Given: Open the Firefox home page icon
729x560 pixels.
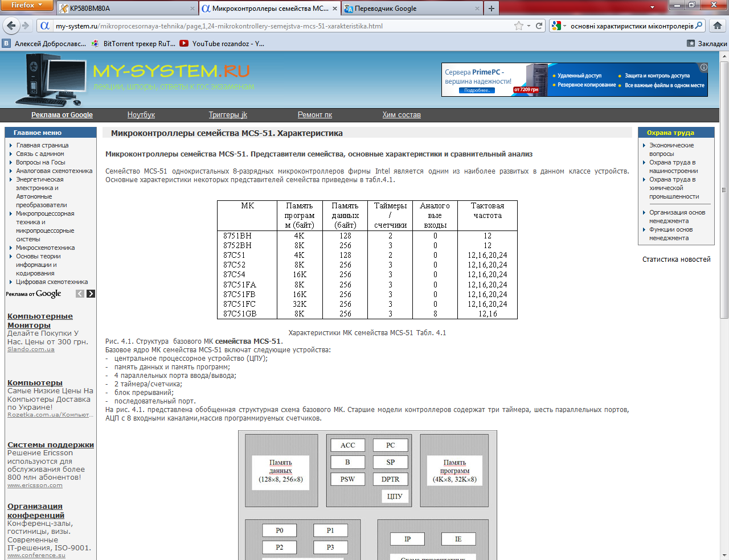Looking at the screenshot, I should tap(718, 26).
